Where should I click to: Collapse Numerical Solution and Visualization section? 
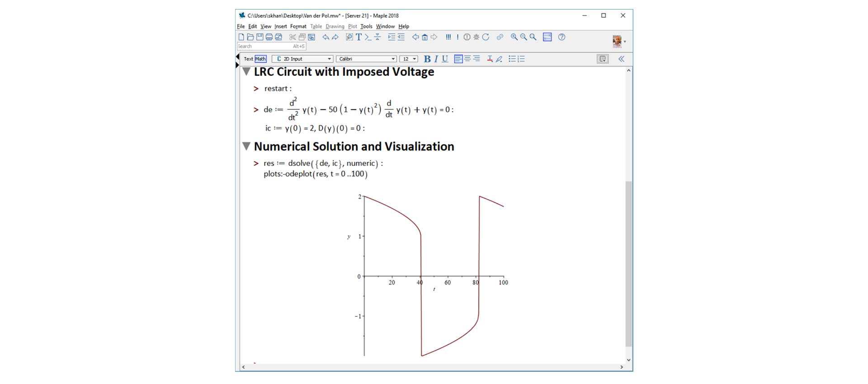(246, 146)
